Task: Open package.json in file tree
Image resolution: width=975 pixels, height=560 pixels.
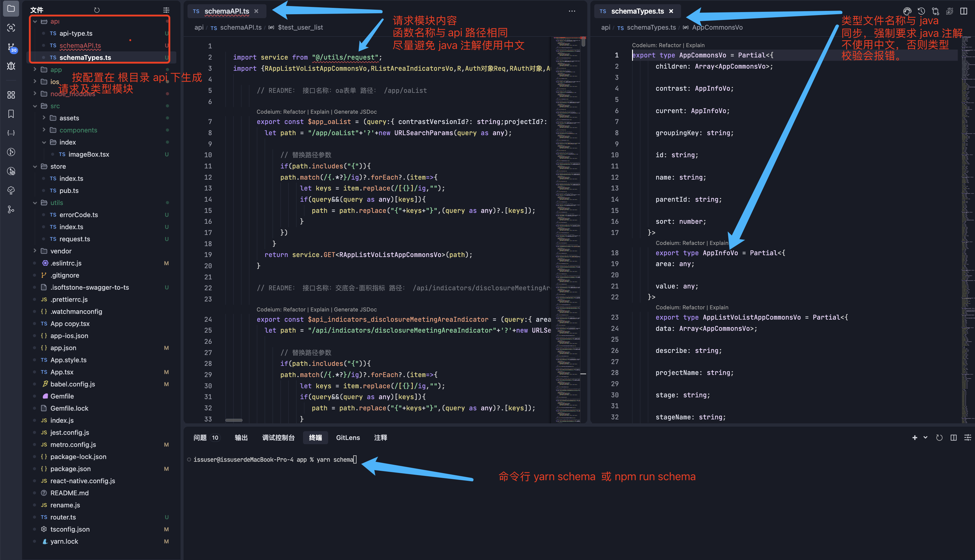Action: point(70,469)
